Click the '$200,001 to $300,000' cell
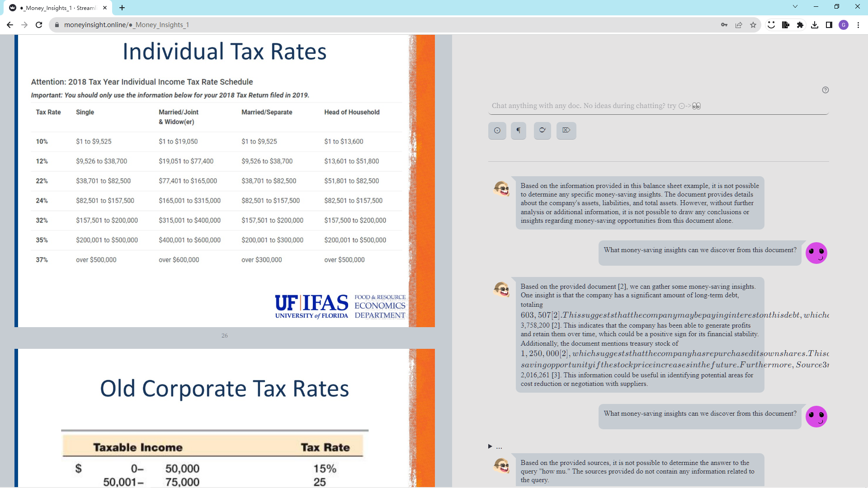This screenshot has width=868, height=488. click(x=272, y=240)
